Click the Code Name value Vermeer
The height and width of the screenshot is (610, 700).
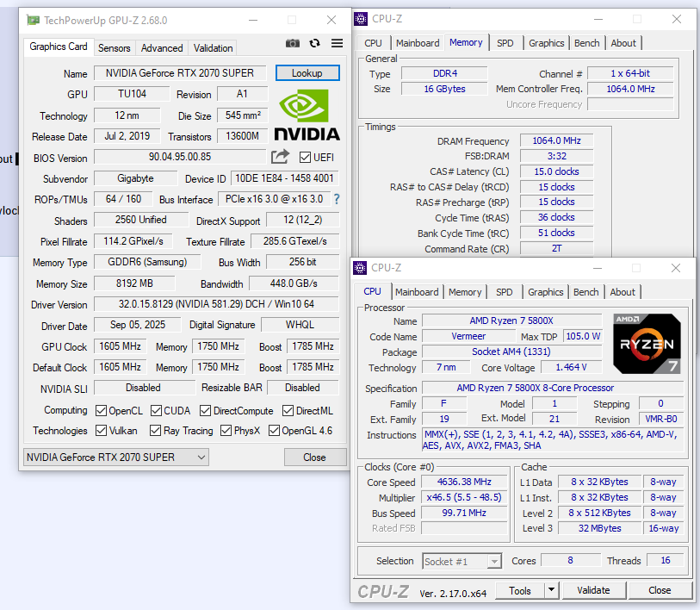[468, 336]
